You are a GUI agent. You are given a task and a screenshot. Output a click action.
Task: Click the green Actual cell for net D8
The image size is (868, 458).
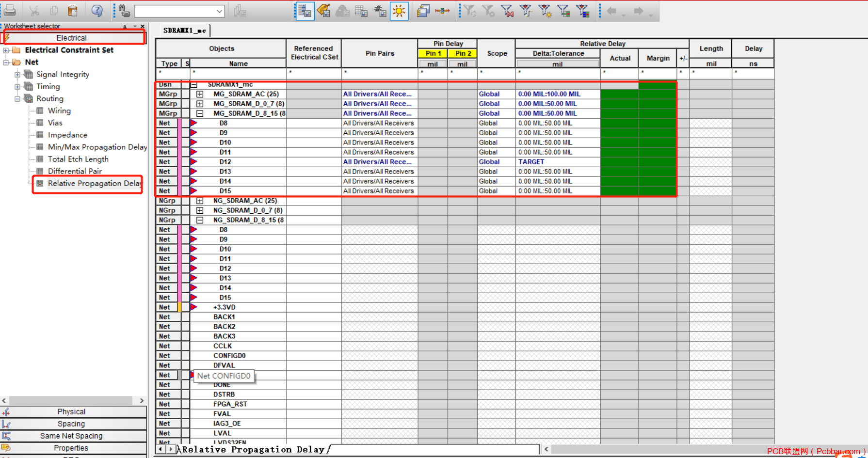[x=619, y=123]
